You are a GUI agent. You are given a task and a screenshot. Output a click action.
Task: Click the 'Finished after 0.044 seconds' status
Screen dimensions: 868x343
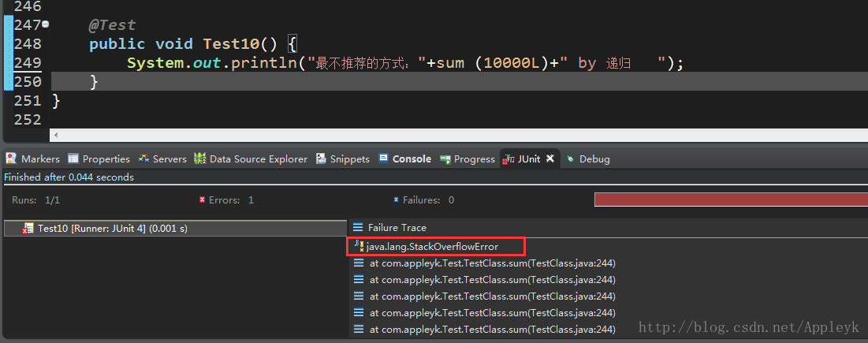69,177
